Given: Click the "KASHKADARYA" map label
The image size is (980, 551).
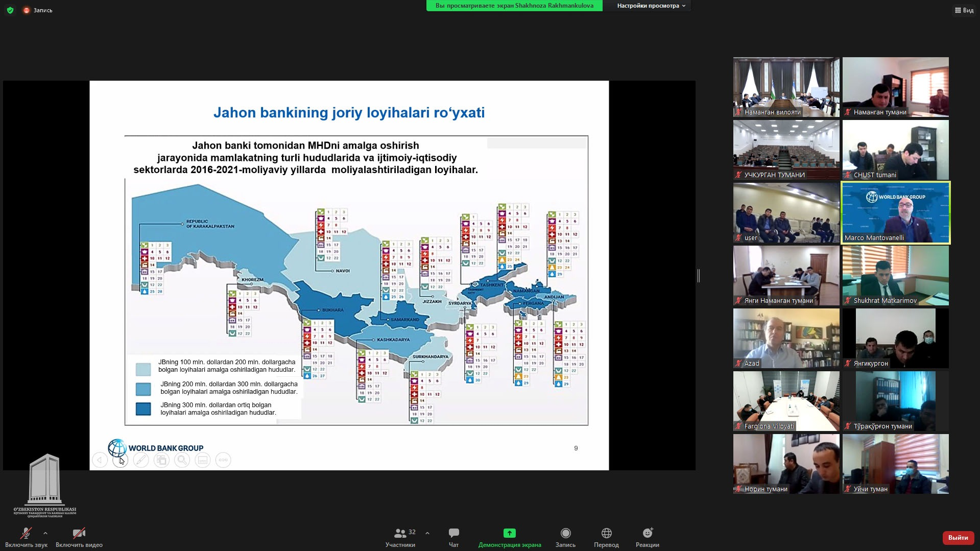Looking at the screenshot, I should point(393,340).
